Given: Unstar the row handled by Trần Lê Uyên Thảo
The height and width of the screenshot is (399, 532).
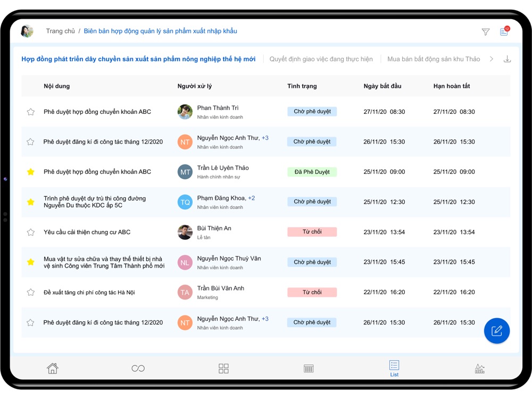Looking at the screenshot, I should [x=30, y=172].
